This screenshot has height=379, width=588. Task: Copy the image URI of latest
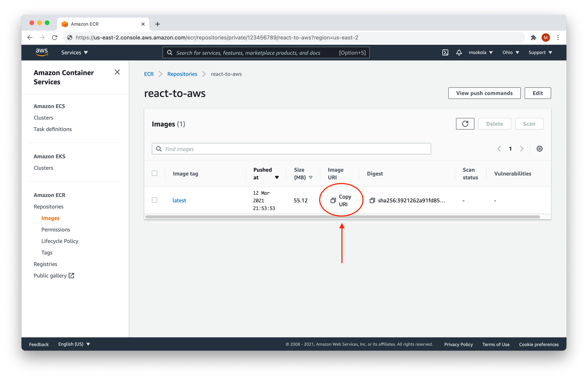(x=341, y=200)
